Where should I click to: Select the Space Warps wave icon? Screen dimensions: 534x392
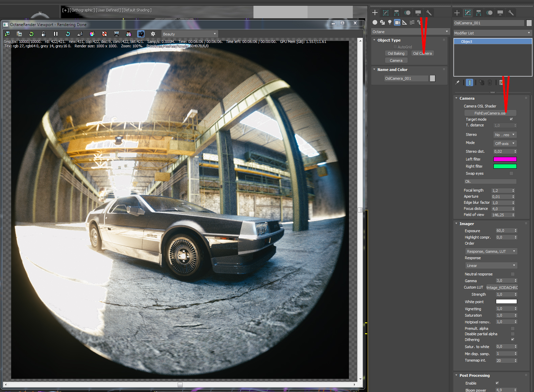[412, 22]
